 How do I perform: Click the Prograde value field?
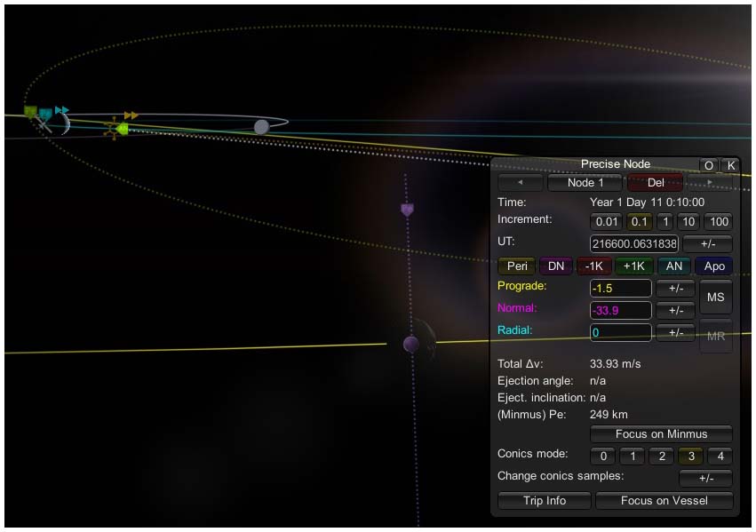click(620, 288)
